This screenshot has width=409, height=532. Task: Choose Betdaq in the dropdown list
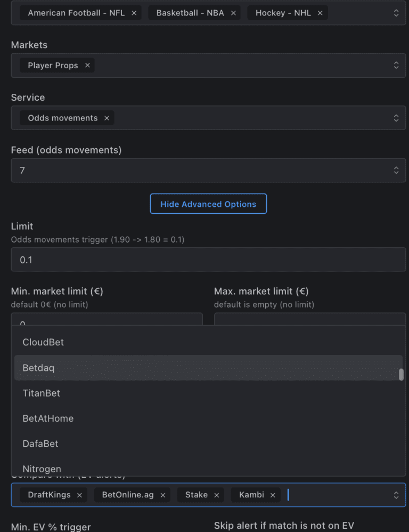pyautogui.click(x=38, y=368)
